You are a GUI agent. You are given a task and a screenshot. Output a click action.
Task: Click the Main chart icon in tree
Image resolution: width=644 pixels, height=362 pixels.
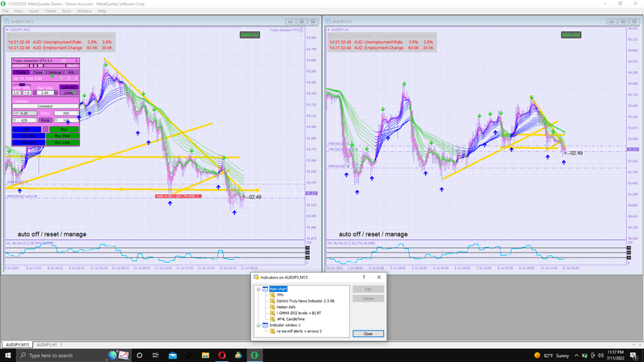pyautogui.click(x=265, y=289)
